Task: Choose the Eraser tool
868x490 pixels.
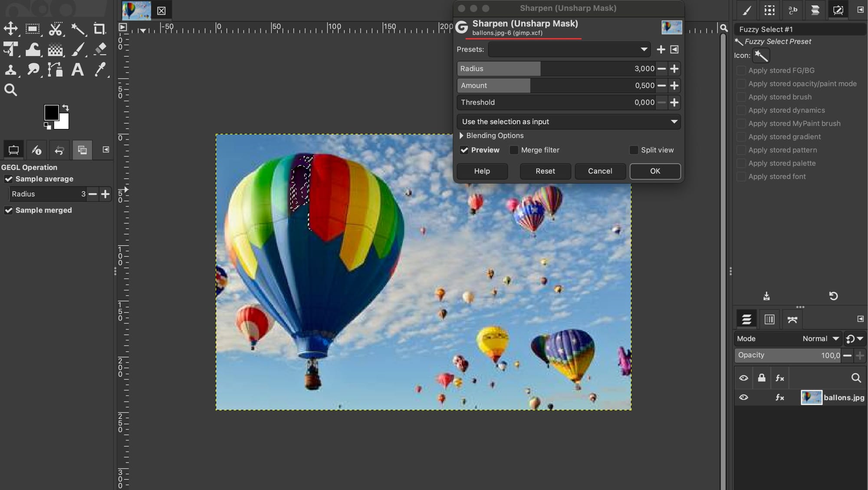Action: [100, 49]
